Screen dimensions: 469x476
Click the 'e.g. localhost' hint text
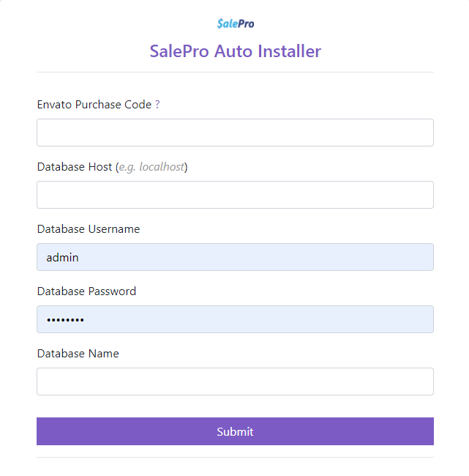[x=151, y=167]
